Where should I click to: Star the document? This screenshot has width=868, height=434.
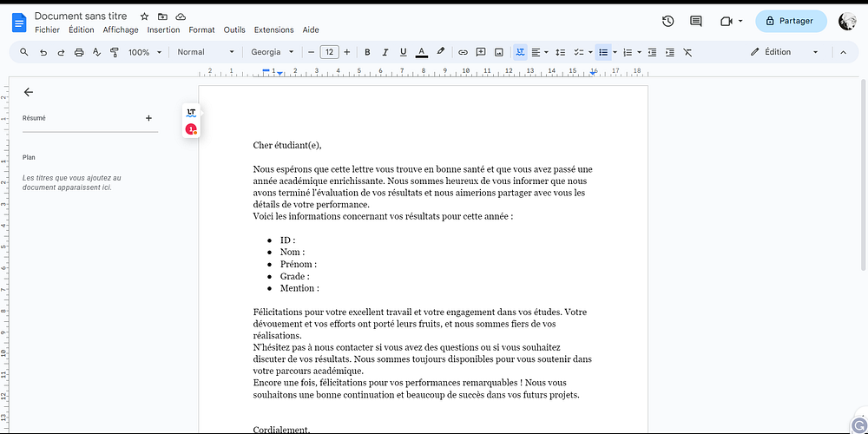coord(144,16)
